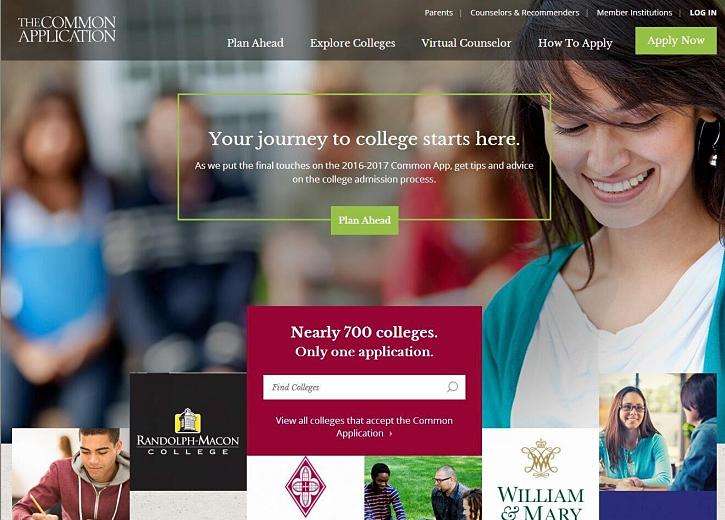Open Counselors & Recommenders link
This screenshot has height=520, width=725.
click(525, 13)
